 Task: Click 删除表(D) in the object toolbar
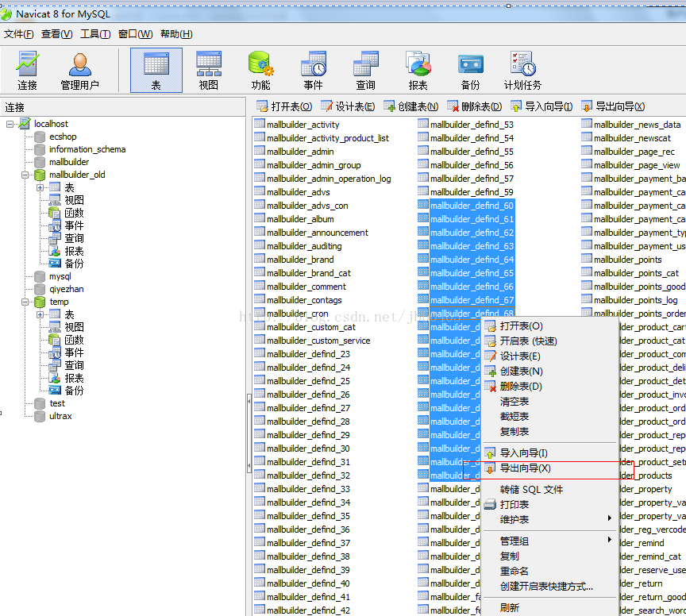click(x=475, y=106)
